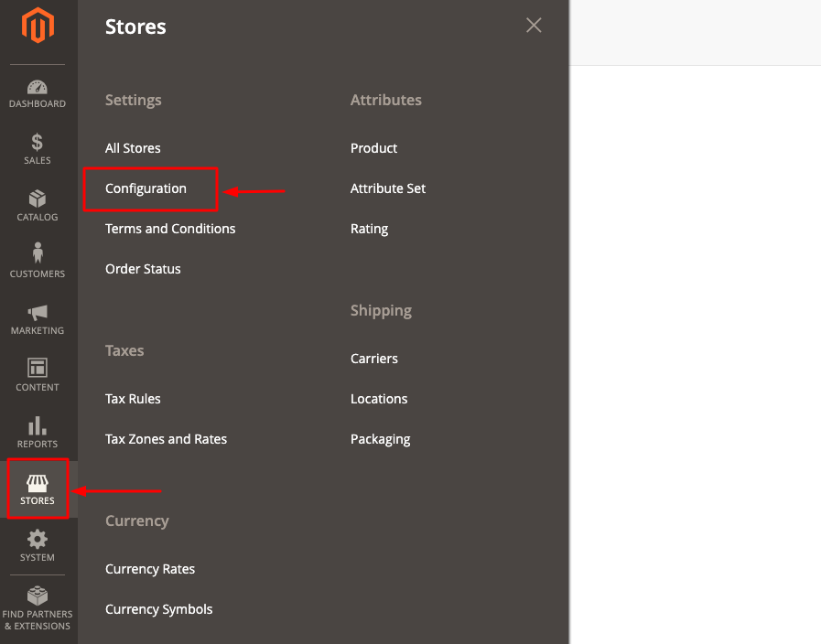Open Terms and Conditions link
This screenshot has width=821, height=644.
tap(170, 229)
